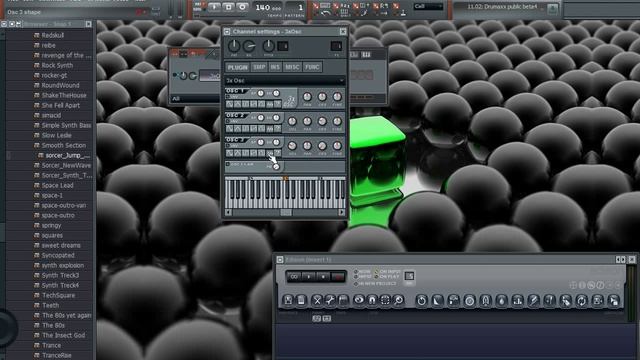This screenshot has height=360, width=640.
Task: Select triangle wave shape for OSC 1
Action: pyautogui.click(x=238, y=104)
